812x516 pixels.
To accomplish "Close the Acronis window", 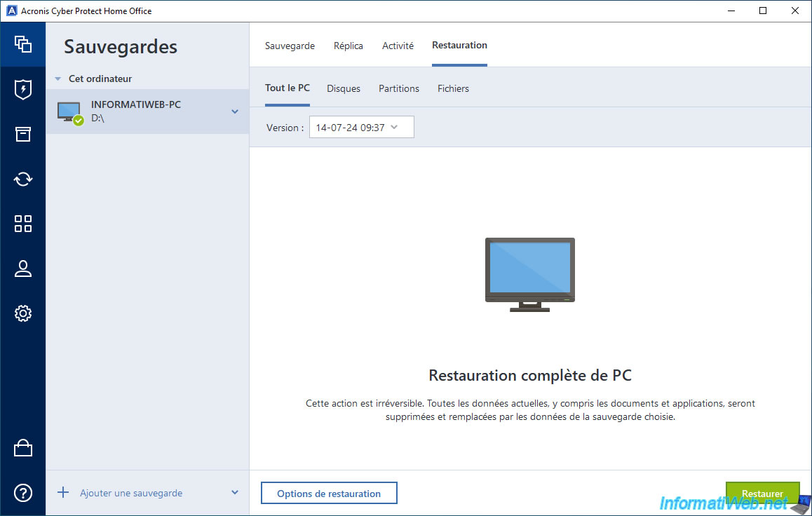I will (795, 11).
